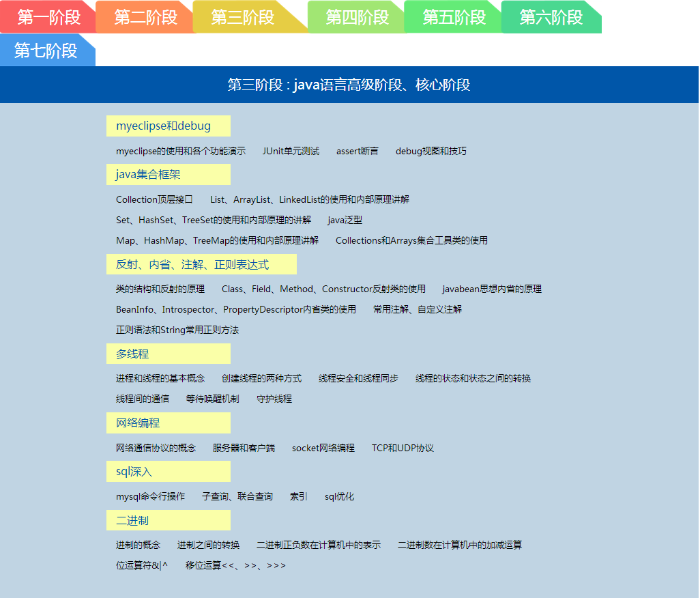The height and width of the screenshot is (598, 700).
Task: Click the 多线程 section heading
Action: click(169, 354)
